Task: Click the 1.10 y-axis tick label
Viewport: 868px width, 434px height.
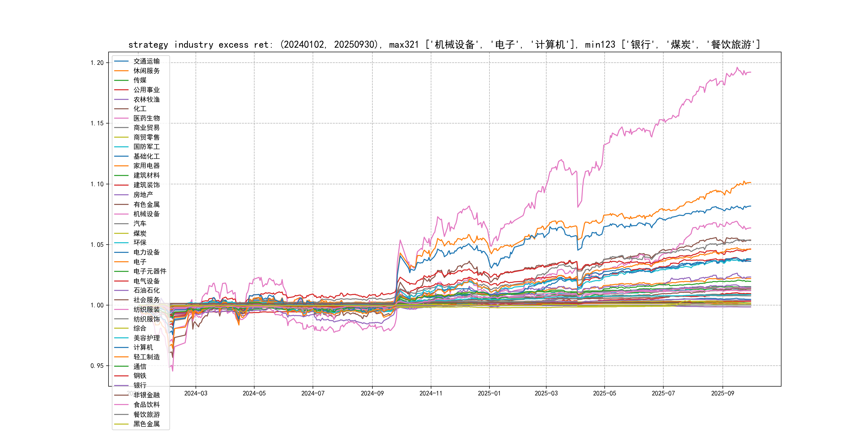Action: (97, 184)
